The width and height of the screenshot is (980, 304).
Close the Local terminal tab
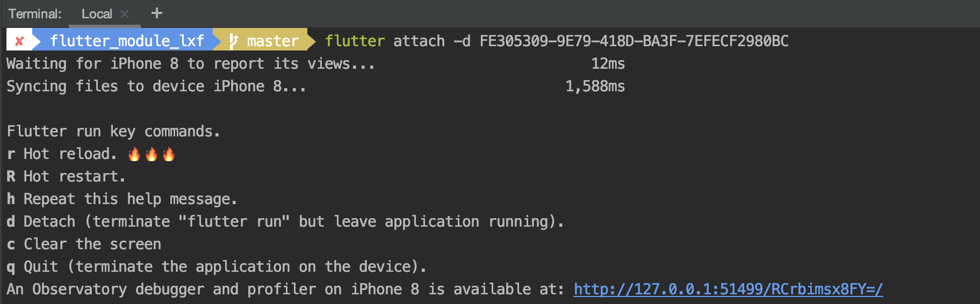tap(125, 14)
